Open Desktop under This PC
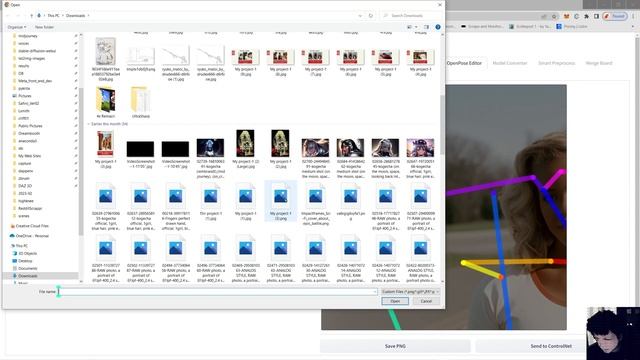 point(22,261)
